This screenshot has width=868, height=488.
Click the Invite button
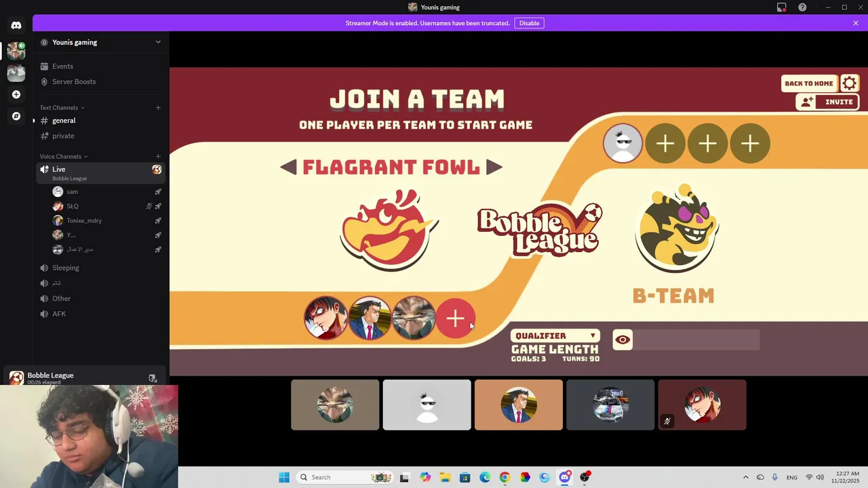click(x=827, y=102)
